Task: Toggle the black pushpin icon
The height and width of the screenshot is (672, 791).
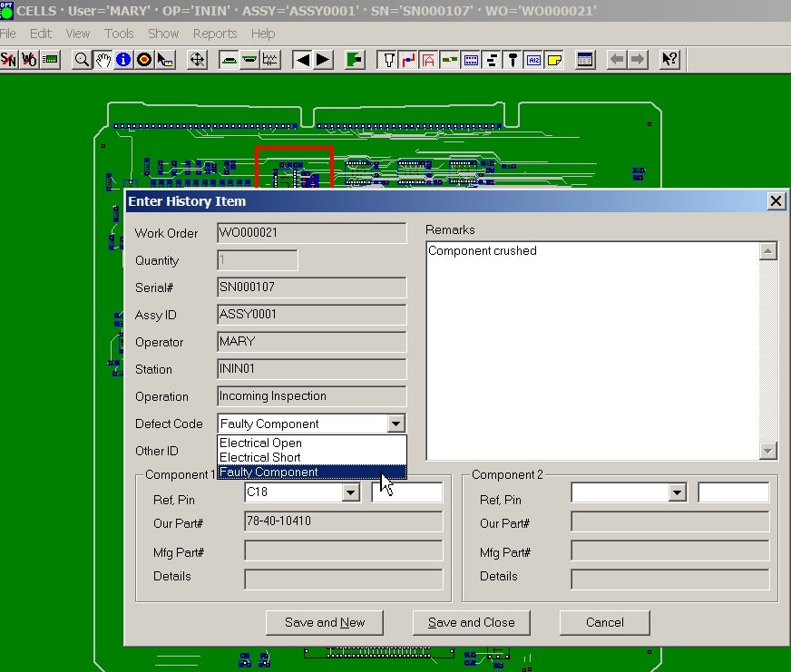Action: pos(513,60)
